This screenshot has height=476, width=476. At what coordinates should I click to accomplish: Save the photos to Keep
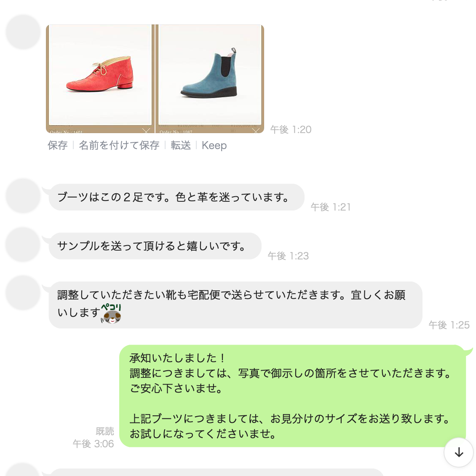point(214,145)
